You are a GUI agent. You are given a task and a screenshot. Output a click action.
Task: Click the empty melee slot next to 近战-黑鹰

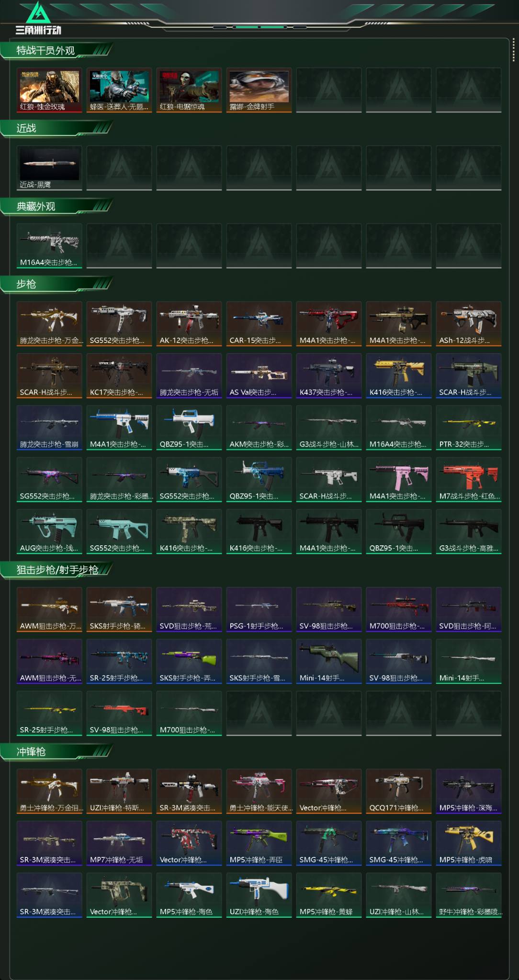click(119, 168)
